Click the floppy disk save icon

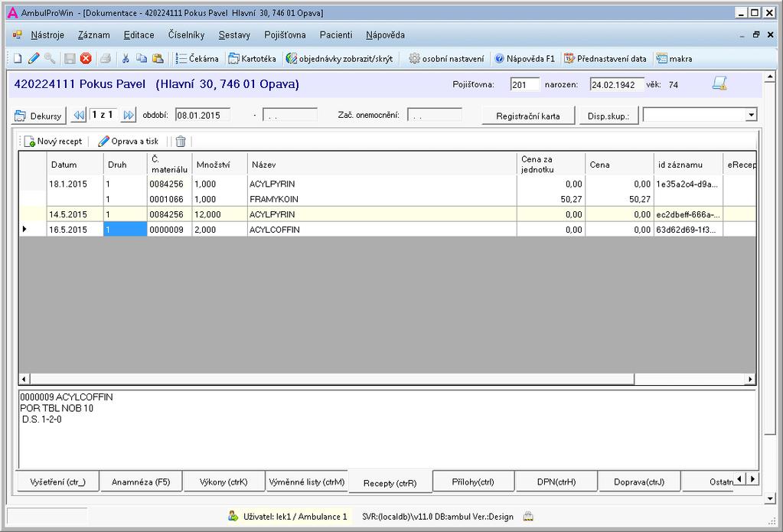click(x=70, y=58)
